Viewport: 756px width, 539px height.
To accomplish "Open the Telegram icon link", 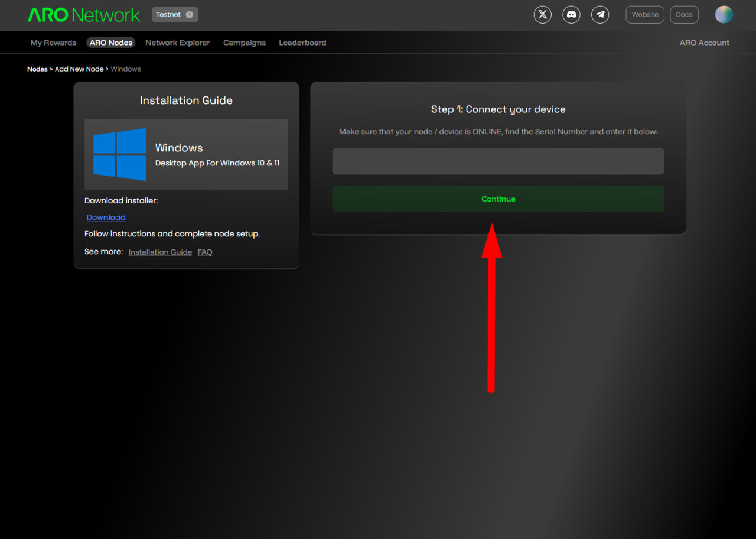I will (x=600, y=15).
